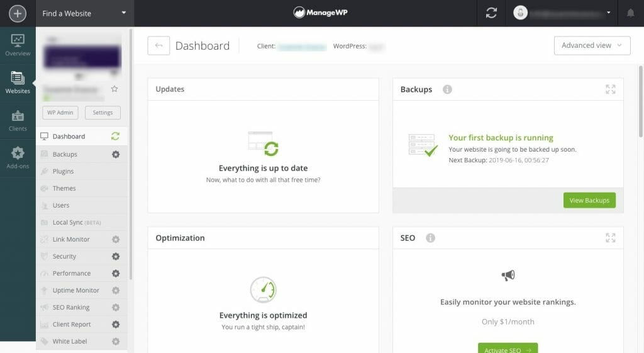
Task: Click the next backup date 2019-06-16
Action: 519,160
